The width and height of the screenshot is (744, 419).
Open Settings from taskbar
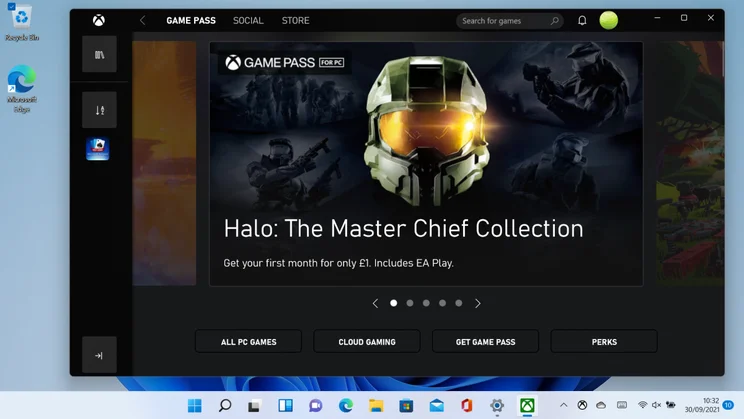point(497,406)
